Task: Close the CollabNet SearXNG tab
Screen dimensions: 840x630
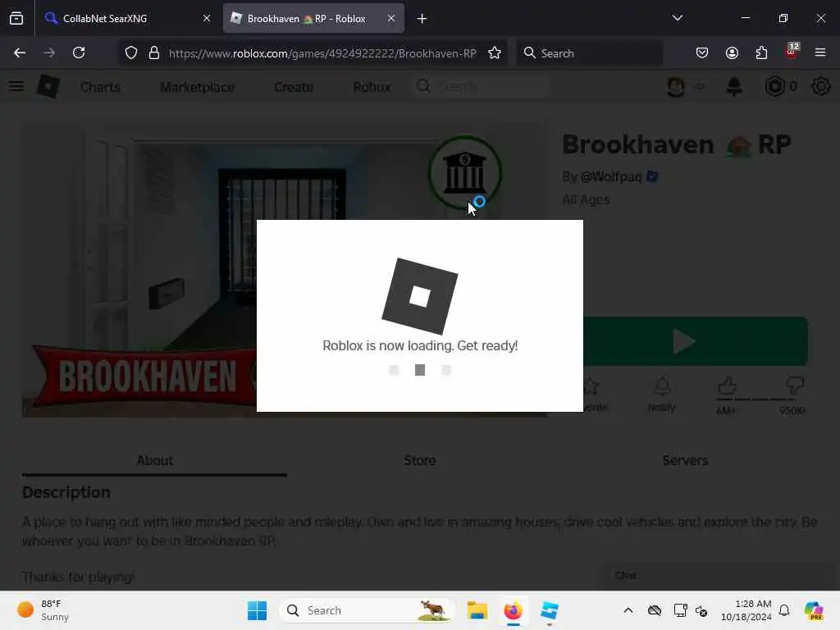Action: coord(206,18)
